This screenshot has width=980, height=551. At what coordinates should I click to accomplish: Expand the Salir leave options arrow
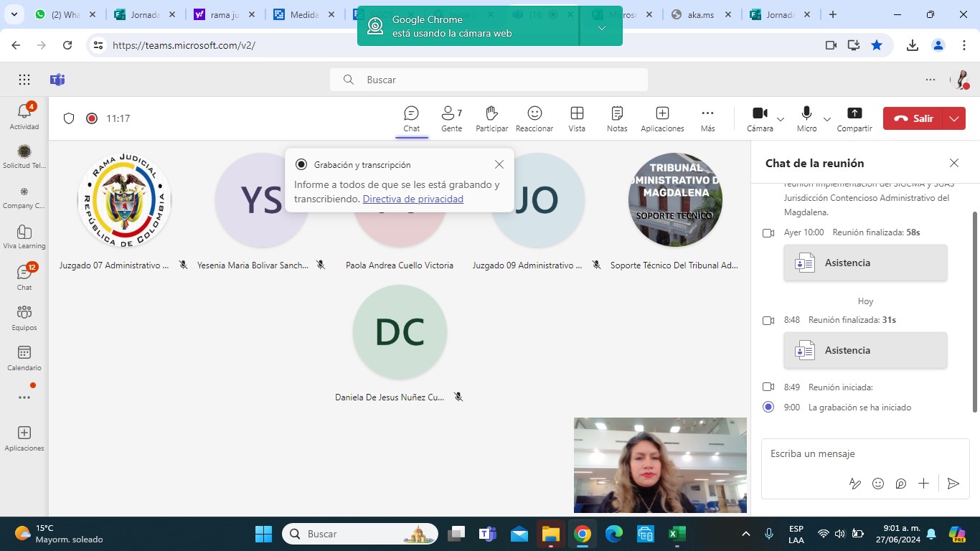tap(954, 118)
